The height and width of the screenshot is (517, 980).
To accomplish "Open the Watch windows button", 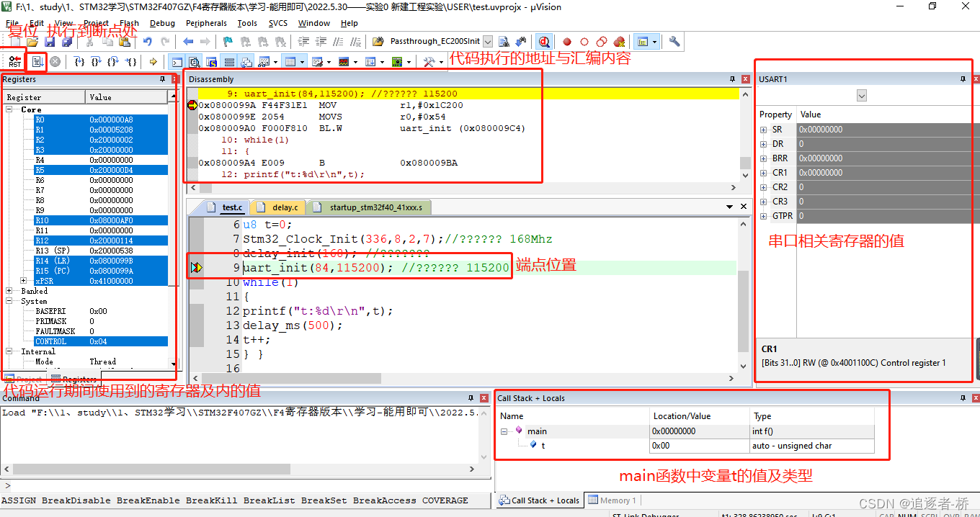I will 264,62.
